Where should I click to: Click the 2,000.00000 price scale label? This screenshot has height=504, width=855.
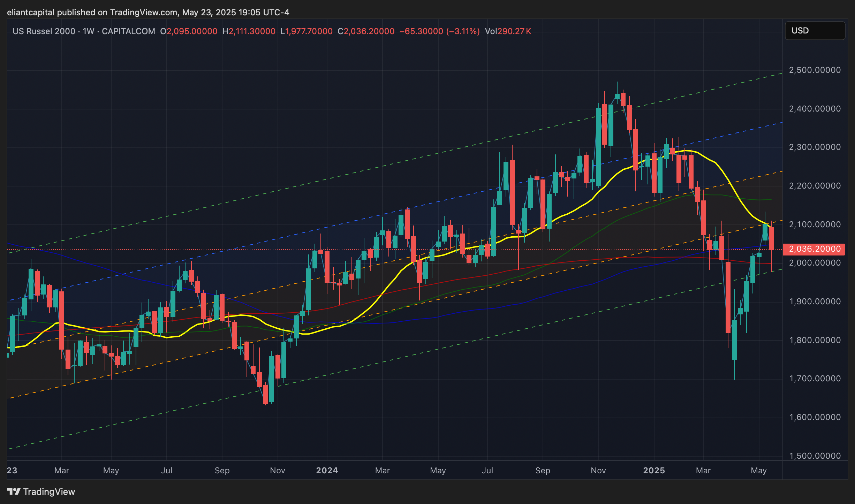click(x=815, y=263)
